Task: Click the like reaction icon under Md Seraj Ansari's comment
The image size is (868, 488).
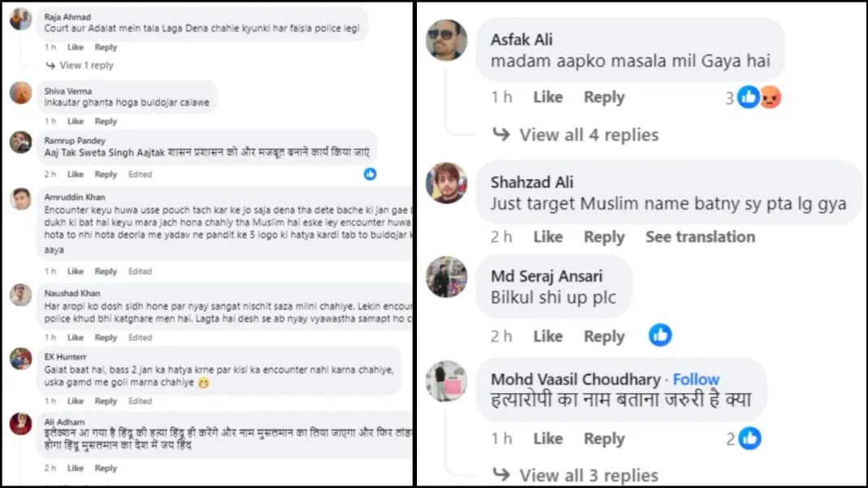Action: [x=660, y=335]
